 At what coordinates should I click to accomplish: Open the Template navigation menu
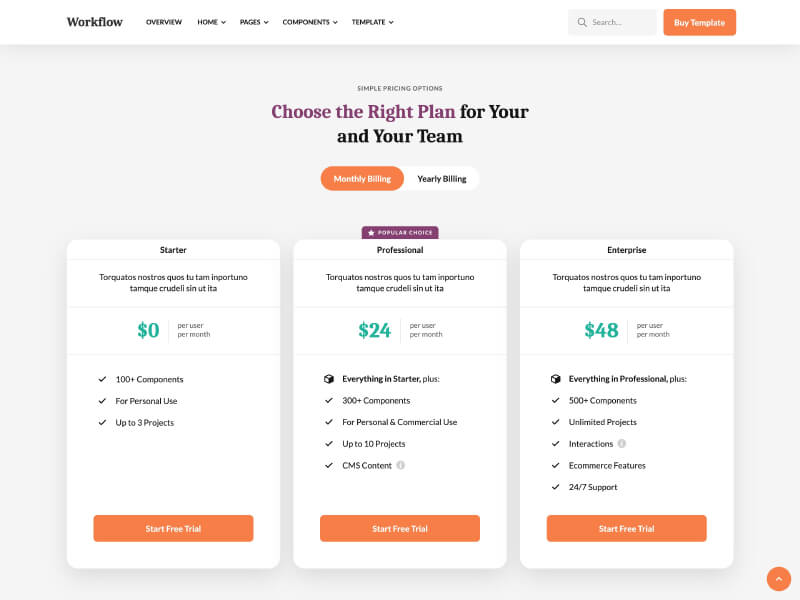tap(372, 22)
